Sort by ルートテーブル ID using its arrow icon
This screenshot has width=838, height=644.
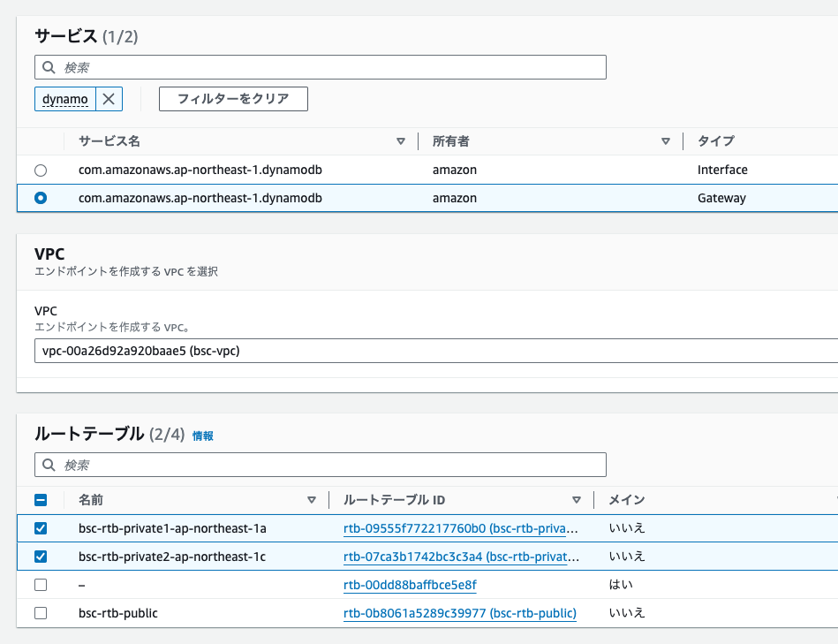click(x=577, y=500)
